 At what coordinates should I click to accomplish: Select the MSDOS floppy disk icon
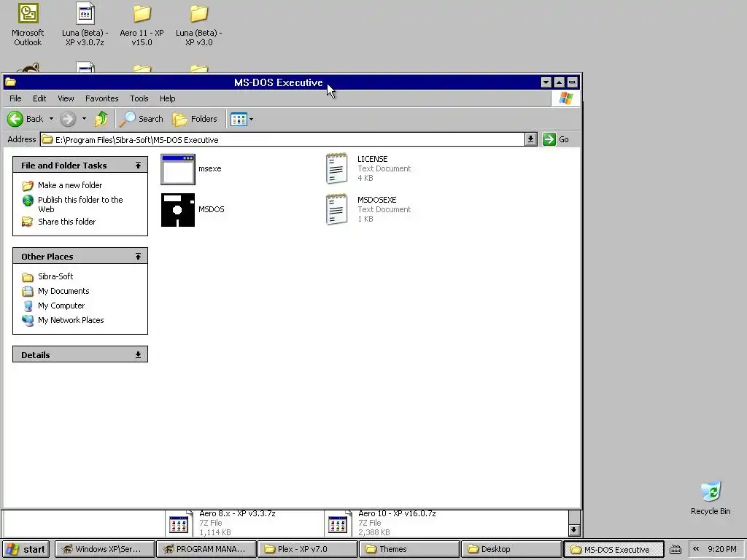178,209
